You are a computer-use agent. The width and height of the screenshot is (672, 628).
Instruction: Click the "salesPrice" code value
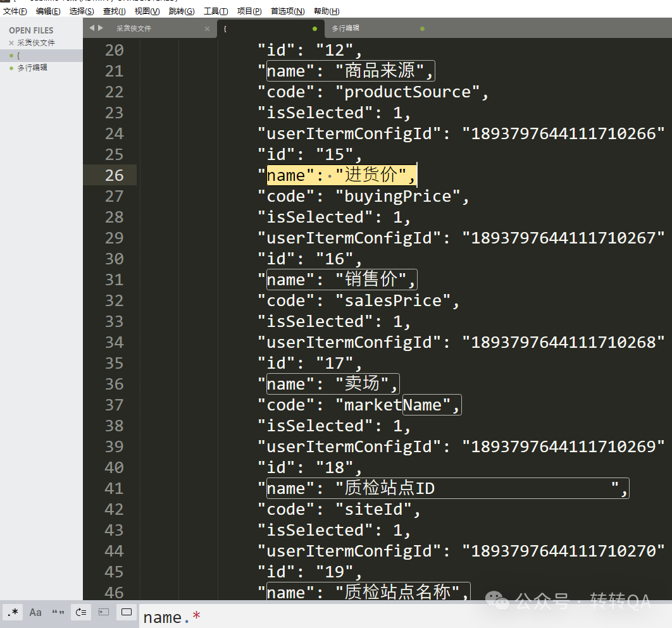point(393,301)
